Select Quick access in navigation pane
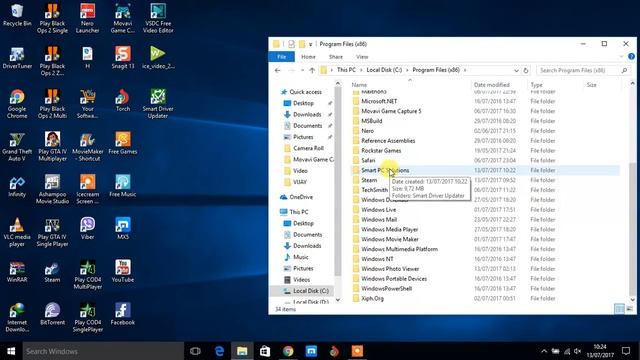The width and height of the screenshot is (640, 360). click(x=305, y=92)
